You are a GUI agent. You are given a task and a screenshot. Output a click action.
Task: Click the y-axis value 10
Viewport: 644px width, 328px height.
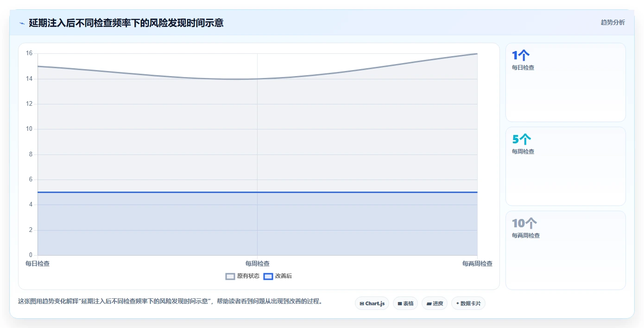point(29,129)
